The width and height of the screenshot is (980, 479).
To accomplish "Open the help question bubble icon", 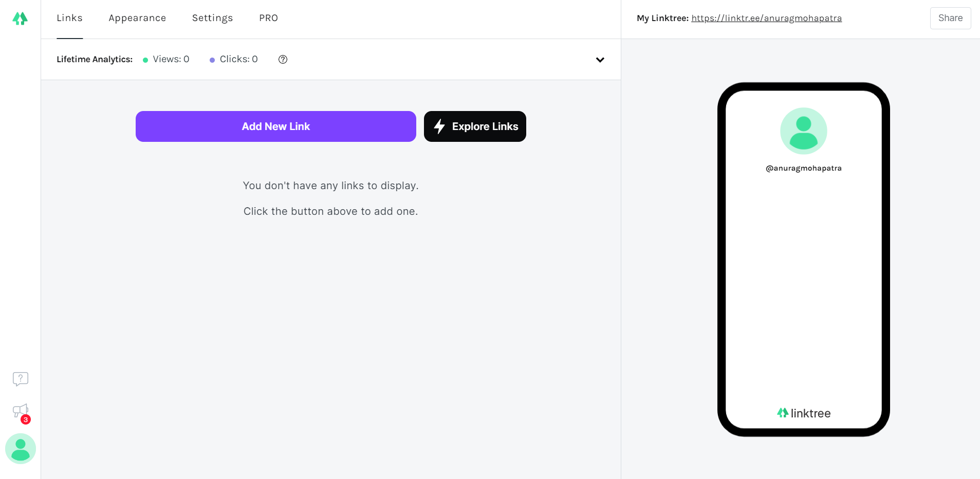I will (x=21, y=379).
